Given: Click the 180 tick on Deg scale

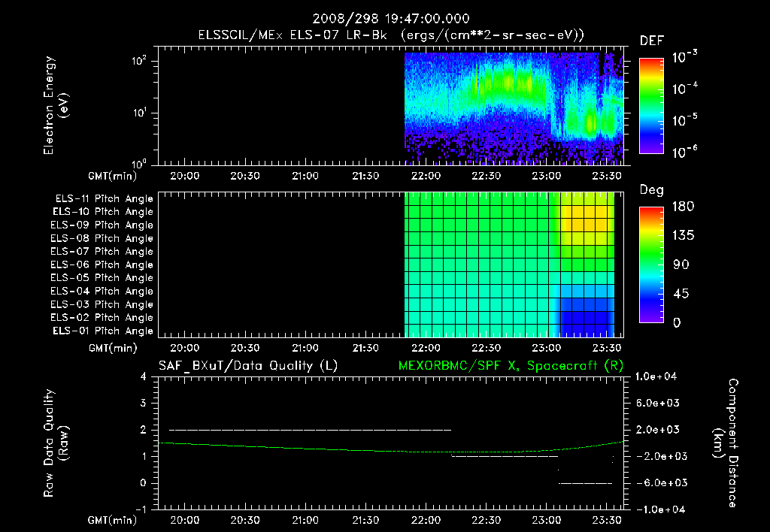Looking at the screenshot, I should 683,207.
